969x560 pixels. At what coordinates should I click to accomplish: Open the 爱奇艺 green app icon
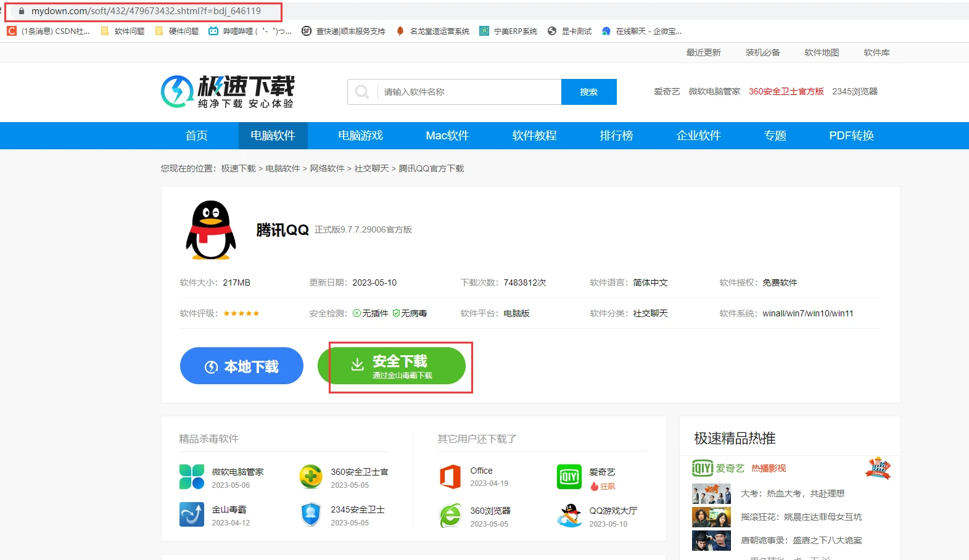[x=569, y=477]
